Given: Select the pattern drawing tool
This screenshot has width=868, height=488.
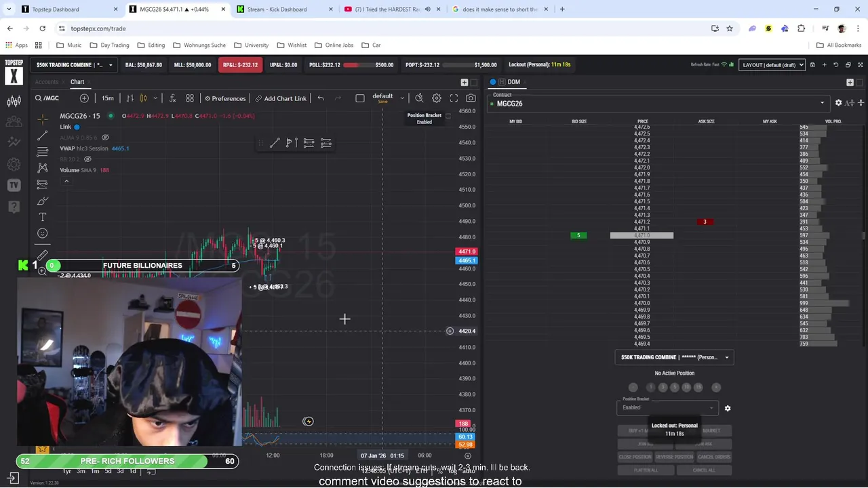Looking at the screenshot, I should 43,167.
